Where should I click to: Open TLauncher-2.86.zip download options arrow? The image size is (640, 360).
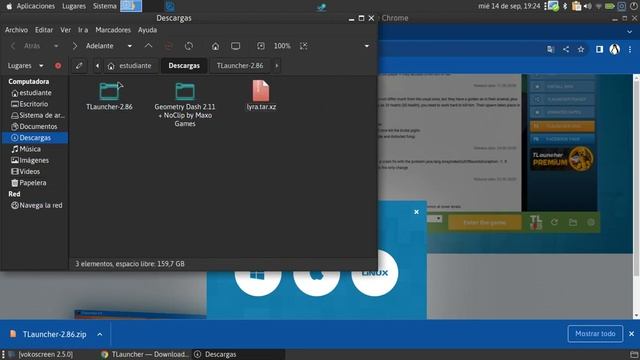pos(100,334)
